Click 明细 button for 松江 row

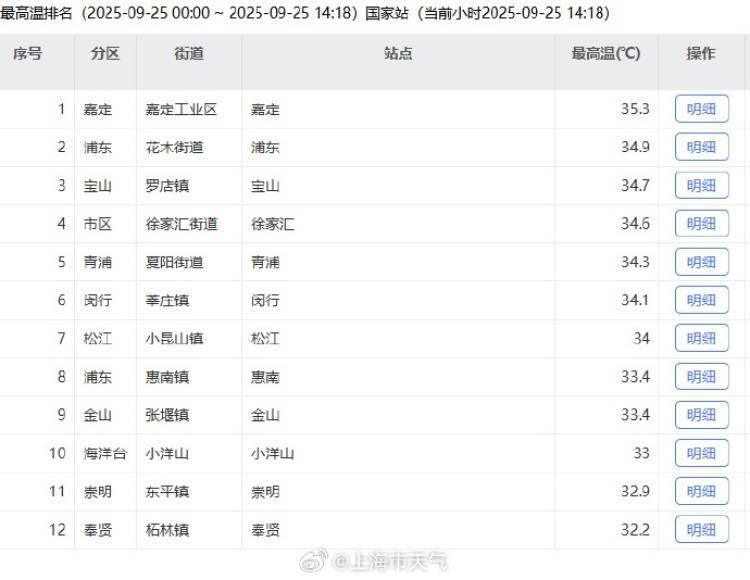(x=701, y=339)
